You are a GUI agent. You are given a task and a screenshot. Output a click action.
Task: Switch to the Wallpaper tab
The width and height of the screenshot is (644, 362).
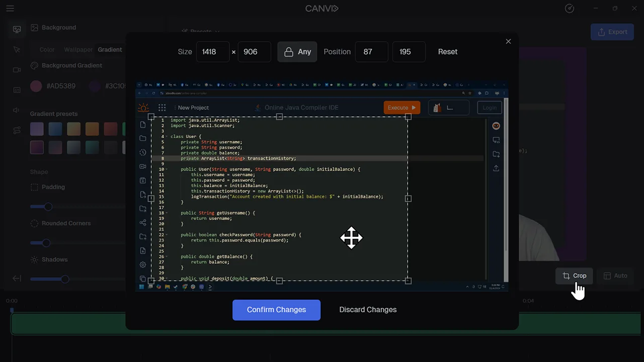(x=78, y=50)
